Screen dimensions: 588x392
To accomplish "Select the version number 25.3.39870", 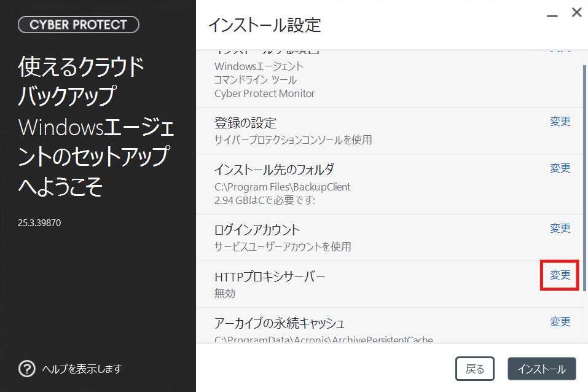I will [x=39, y=223].
